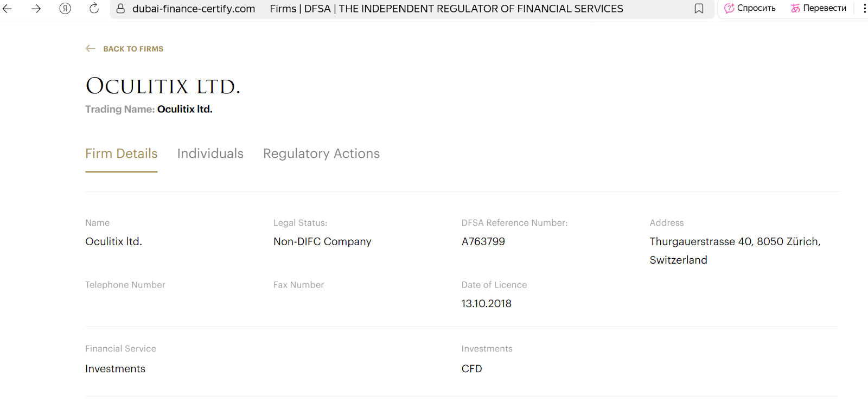Screen dimensions: 868x415
Task: Click the licence date 13.10.2018
Action: pos(487,304)
